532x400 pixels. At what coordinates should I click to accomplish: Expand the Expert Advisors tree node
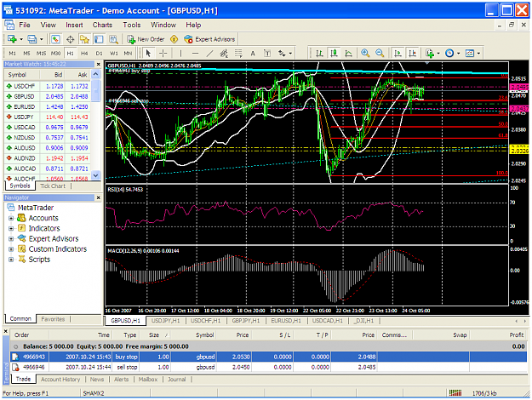coord(11,239)
